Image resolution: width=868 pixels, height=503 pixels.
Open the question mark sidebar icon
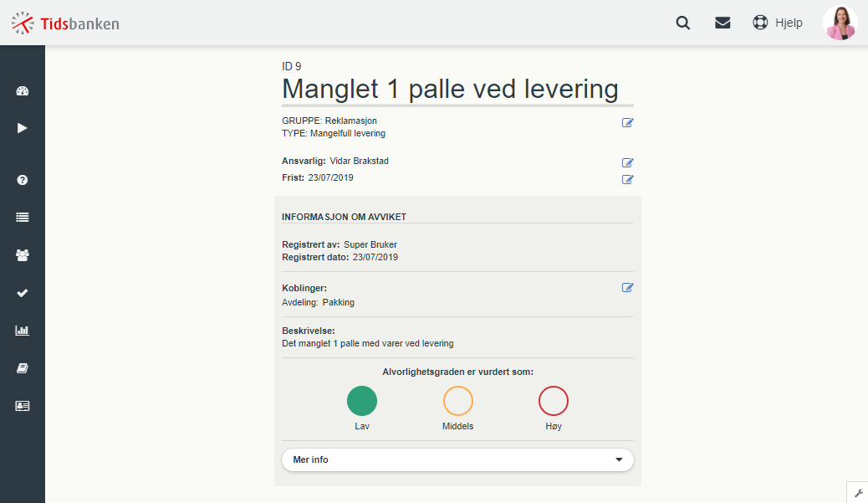22,180
